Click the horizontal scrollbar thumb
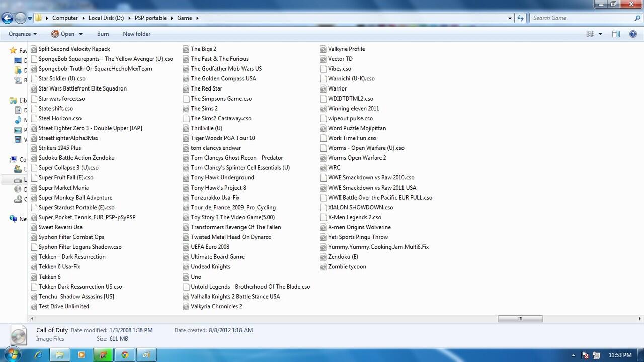This screenshot has height=362, width=644. click(520, 319)
